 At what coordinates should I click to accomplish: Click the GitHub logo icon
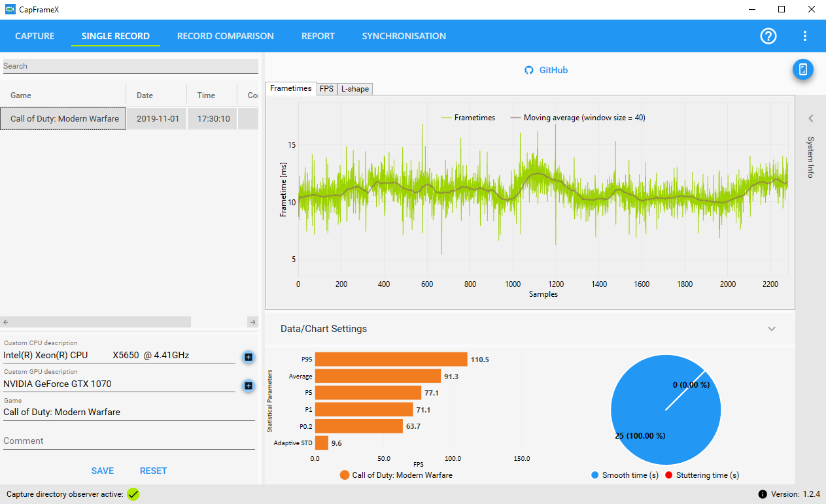[x=529, y=70]
